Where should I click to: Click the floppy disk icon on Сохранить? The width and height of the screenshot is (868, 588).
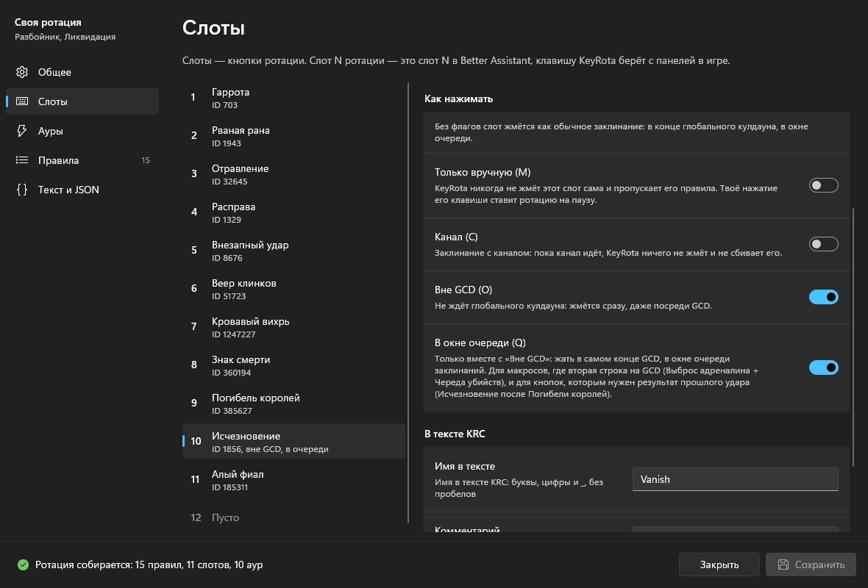point(783,564)
